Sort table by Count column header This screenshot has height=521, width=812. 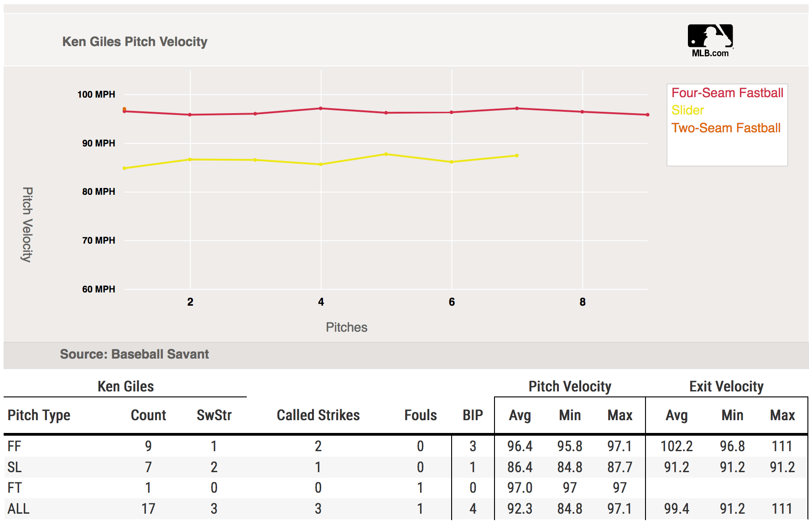pos(148,415)
